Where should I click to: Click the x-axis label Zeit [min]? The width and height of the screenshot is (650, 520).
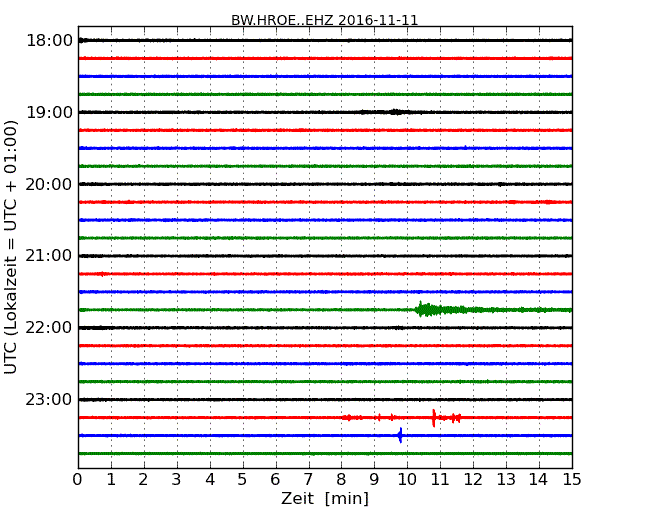325,498
